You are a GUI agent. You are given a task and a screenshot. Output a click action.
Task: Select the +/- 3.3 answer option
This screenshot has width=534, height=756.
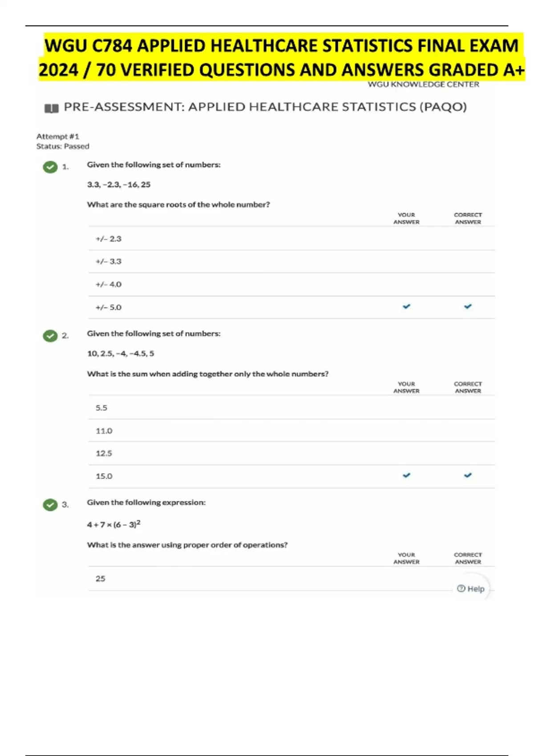[109, 261]
